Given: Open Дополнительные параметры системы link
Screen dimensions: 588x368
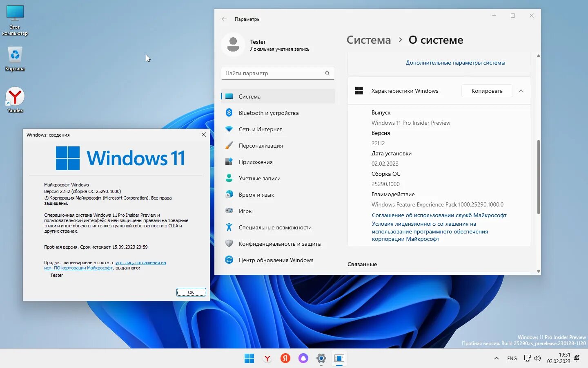Looking at the screenshot, I should click(455, 63).
